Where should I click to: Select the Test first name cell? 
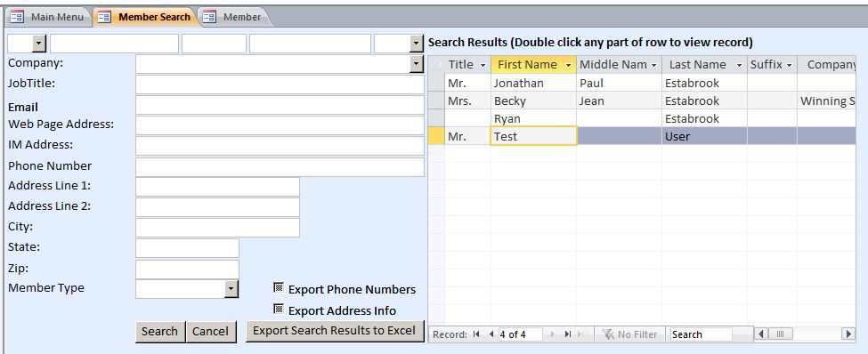[533, 136]
